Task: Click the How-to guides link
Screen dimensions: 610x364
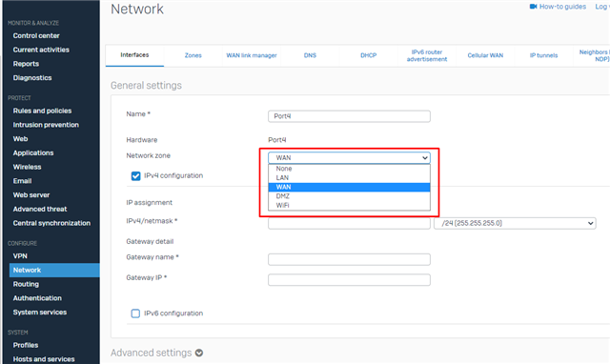Action: click(562, 7)
